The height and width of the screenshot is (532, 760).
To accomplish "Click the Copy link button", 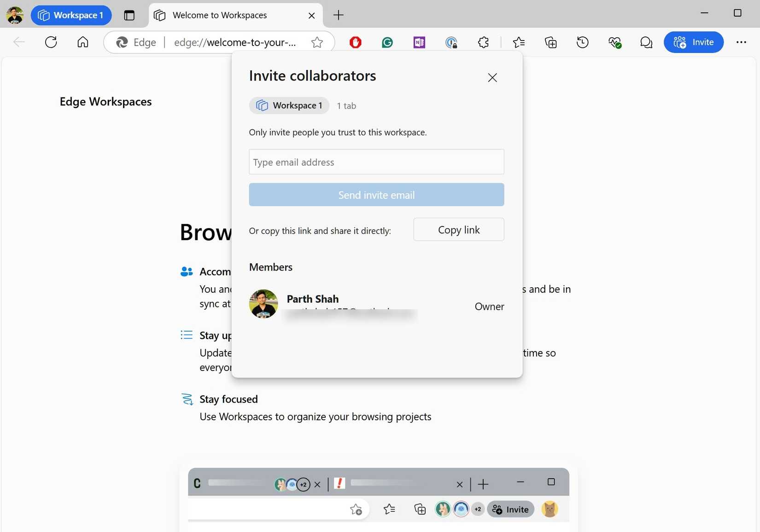I will 458,230.
